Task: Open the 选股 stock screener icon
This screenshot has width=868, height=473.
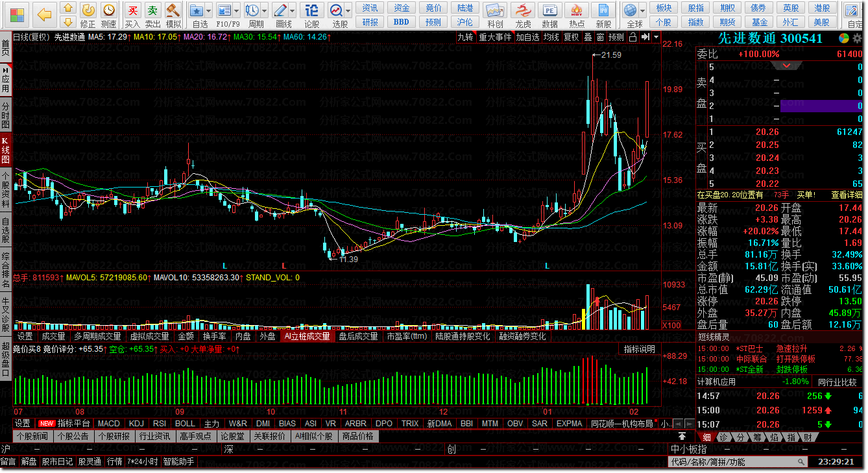Action: [x=336, y=10]
